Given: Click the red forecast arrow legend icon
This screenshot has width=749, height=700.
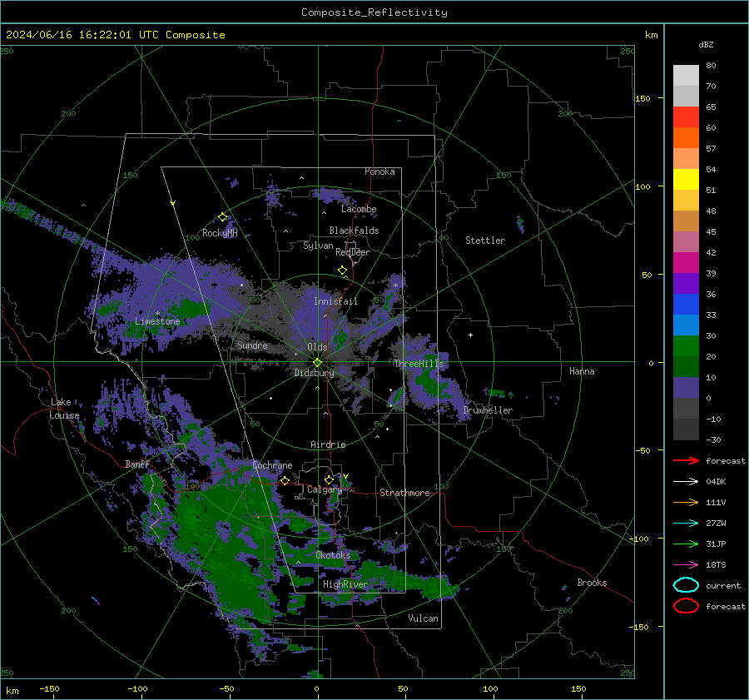Looking at the screenshot, I should click(686, 460).
